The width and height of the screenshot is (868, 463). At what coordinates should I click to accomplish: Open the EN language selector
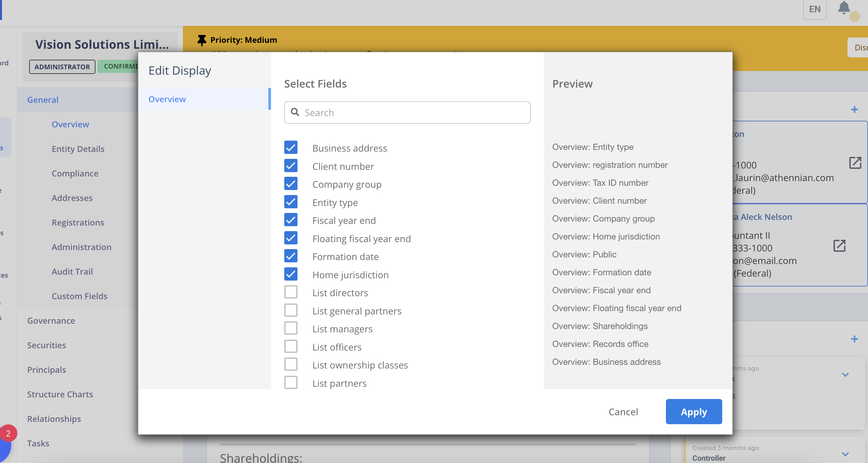coord(815,9)
